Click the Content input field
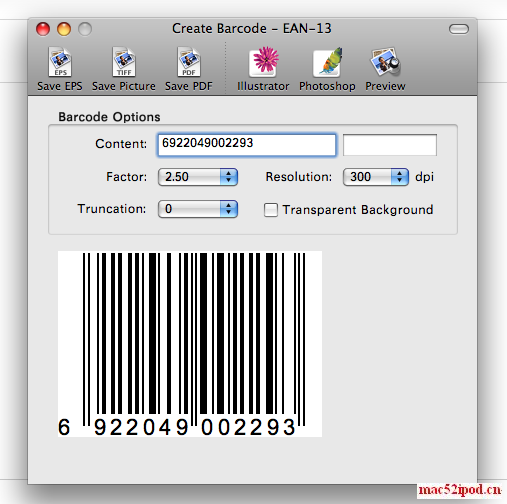 pos(247,145)
